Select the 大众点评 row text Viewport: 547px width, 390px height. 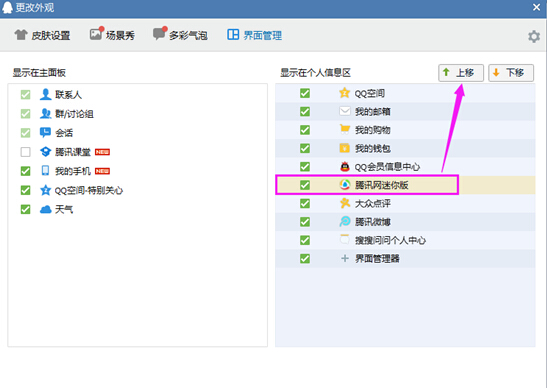(373, 203)
